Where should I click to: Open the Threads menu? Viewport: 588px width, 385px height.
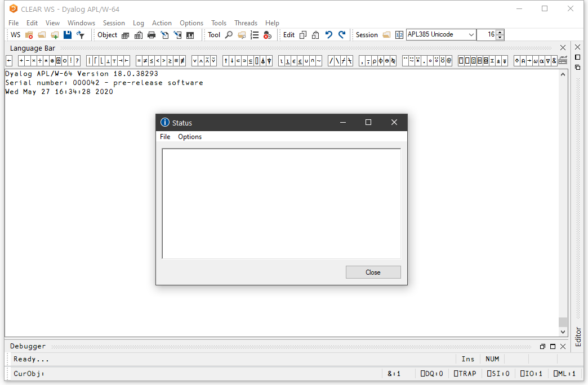[246, 23]
